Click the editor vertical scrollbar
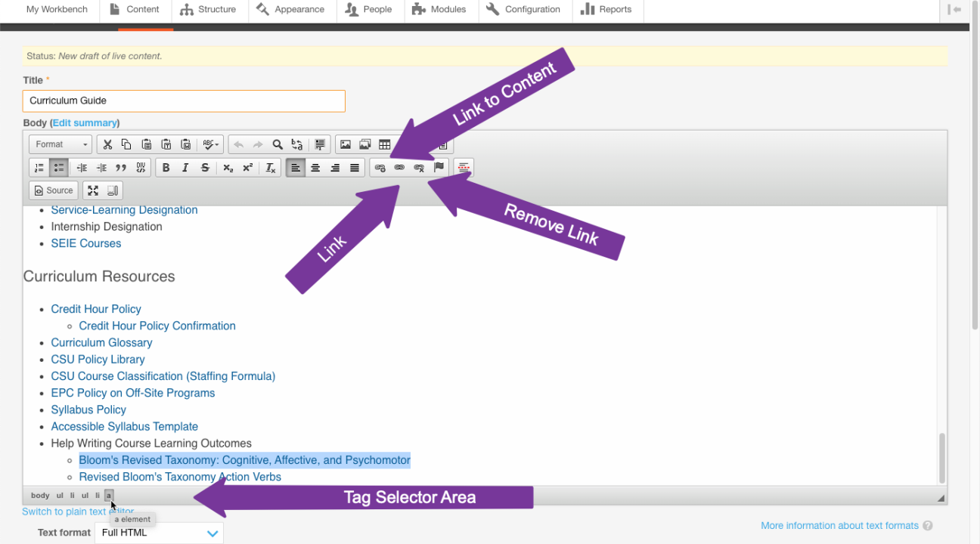The height and width of the screenshot is (544, 980). pyautogui.click(x=941, y=459)
